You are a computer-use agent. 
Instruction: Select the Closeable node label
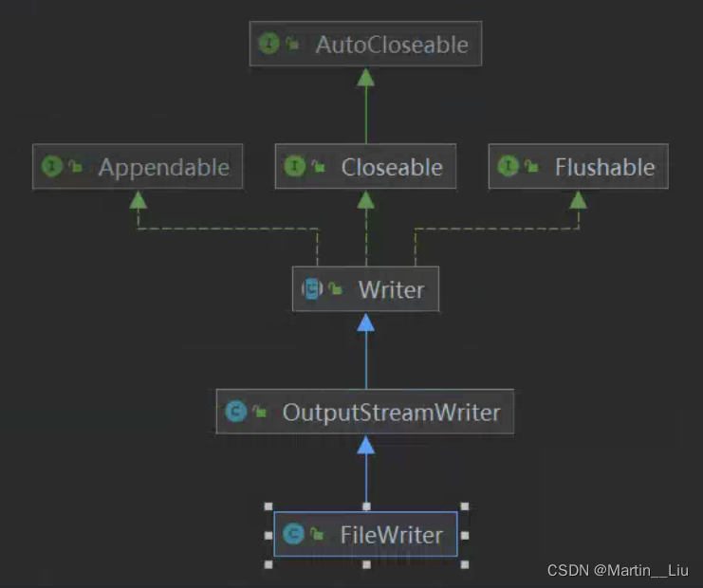coord(392,167)
